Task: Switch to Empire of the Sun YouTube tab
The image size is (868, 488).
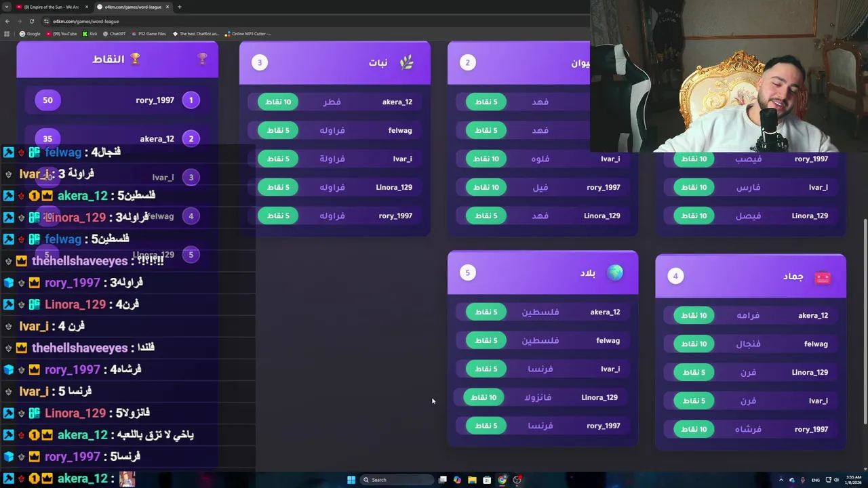Action: tap(52, 7)
